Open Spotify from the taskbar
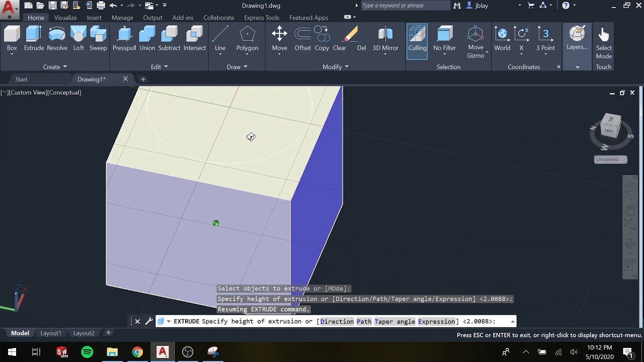Screen dimensions: 644x362 coord(87,352)
